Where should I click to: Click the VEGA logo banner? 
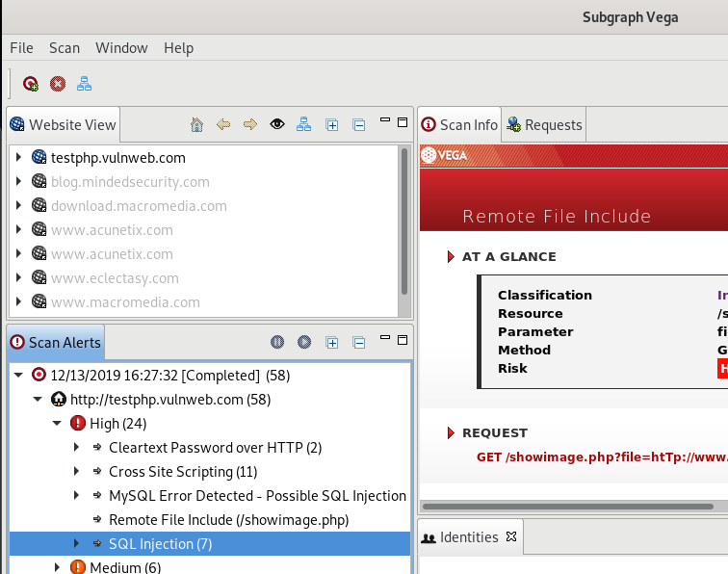click(444, 155)
